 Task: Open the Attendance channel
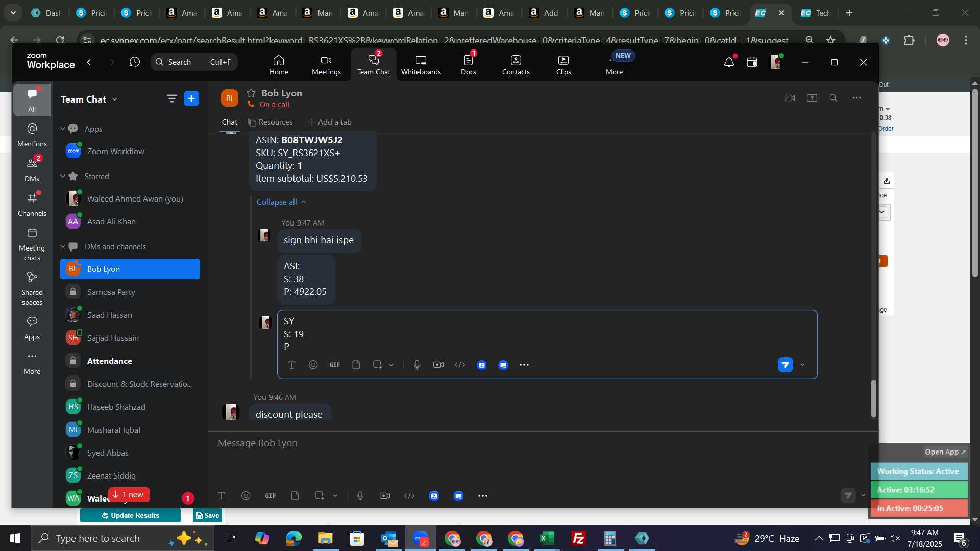coord(130,361)
